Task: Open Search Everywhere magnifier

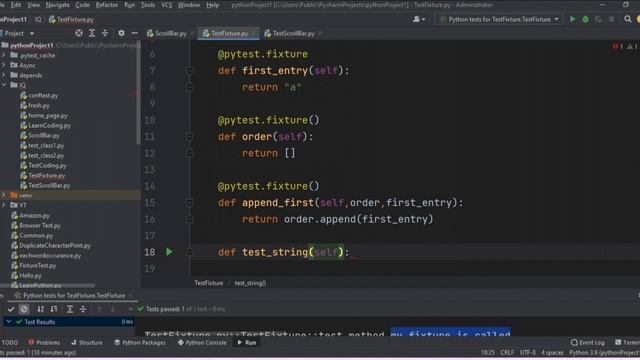Action: point(627,19)
